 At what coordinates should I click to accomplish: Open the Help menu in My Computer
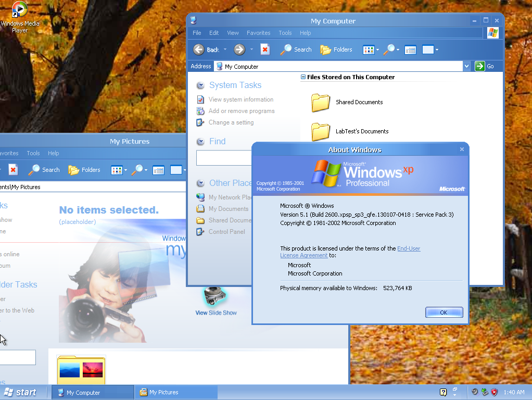pyautogui.click(x=306, y=33)
